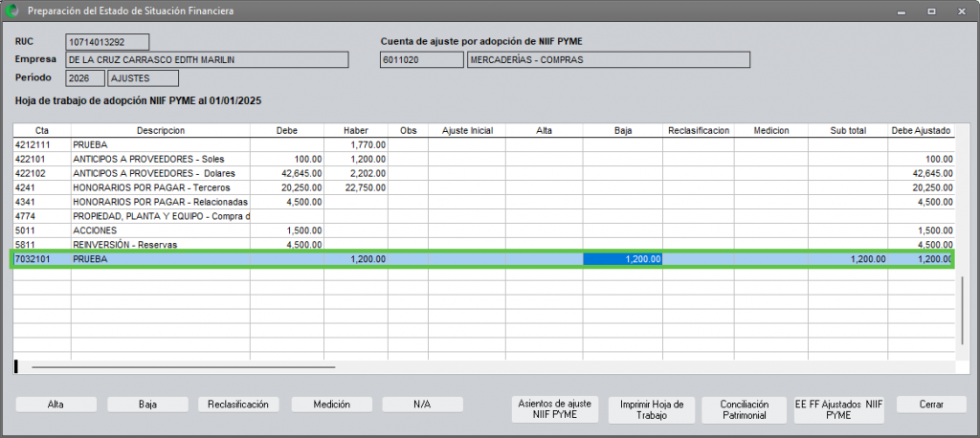Select account cell 4774

[x=42, y=216]
